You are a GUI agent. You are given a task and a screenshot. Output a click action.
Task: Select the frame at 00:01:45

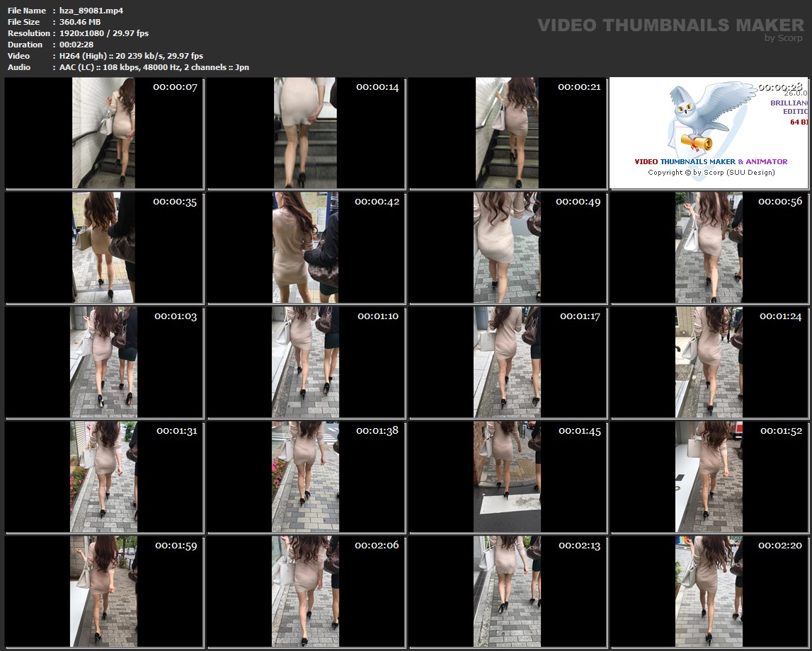508,477
